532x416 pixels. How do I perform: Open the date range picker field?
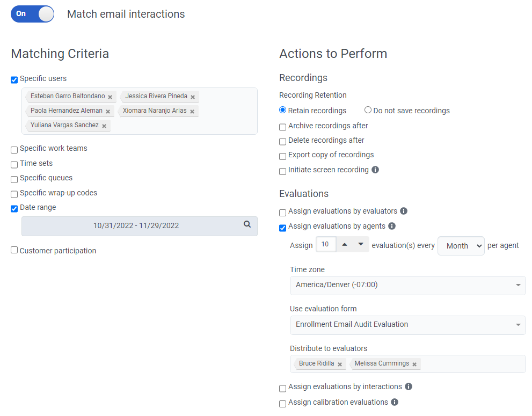pyautogui.click(x=136, y=226)
